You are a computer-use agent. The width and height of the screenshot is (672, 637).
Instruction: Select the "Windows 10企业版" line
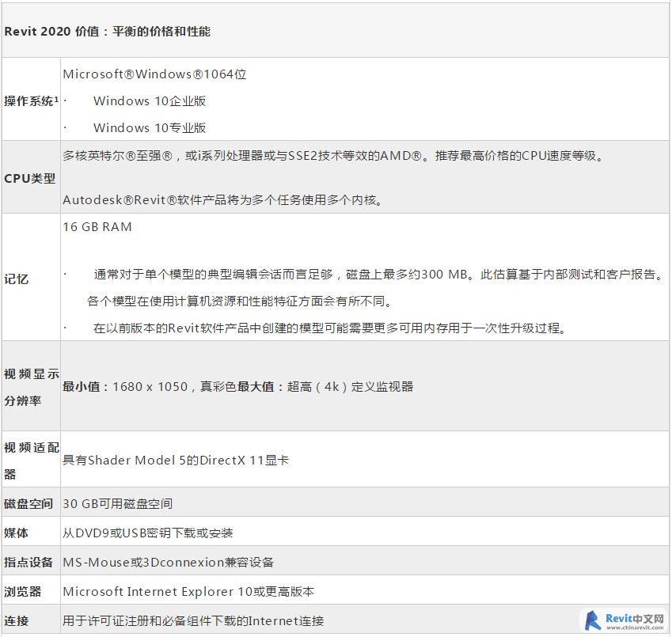[150, 101]
